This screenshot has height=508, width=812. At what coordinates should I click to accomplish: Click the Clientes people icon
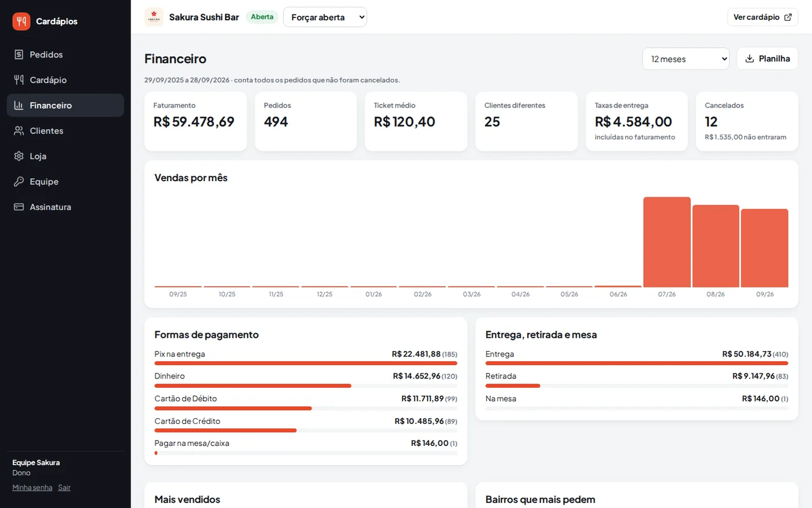19,131
